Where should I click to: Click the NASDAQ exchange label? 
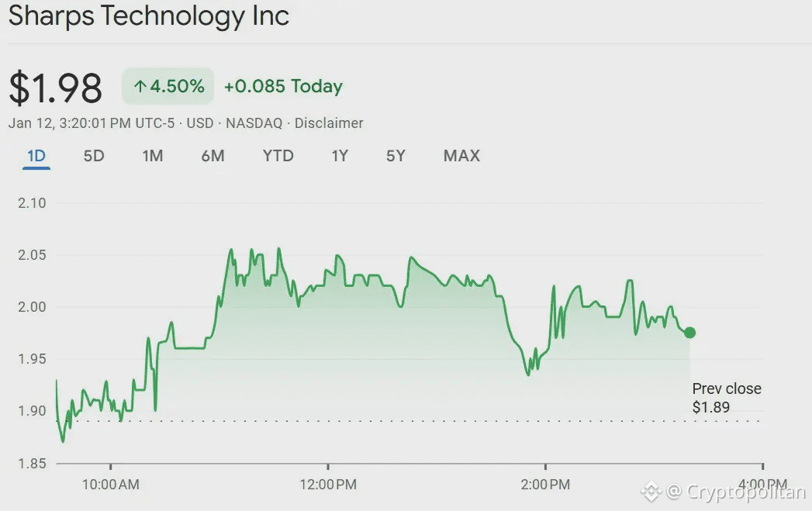254,123
